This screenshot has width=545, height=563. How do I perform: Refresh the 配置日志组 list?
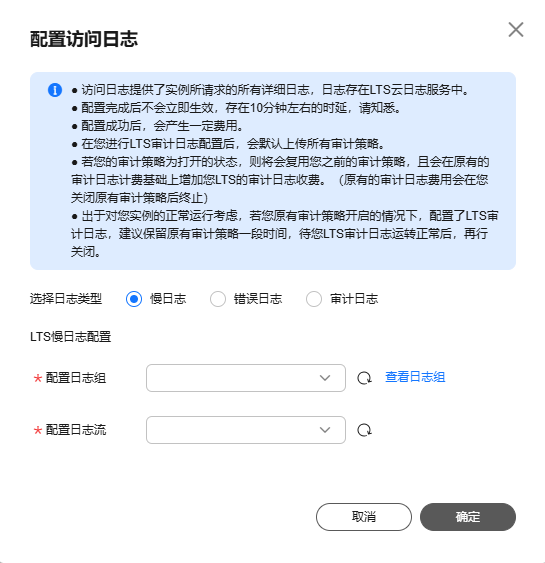point(364,378)
